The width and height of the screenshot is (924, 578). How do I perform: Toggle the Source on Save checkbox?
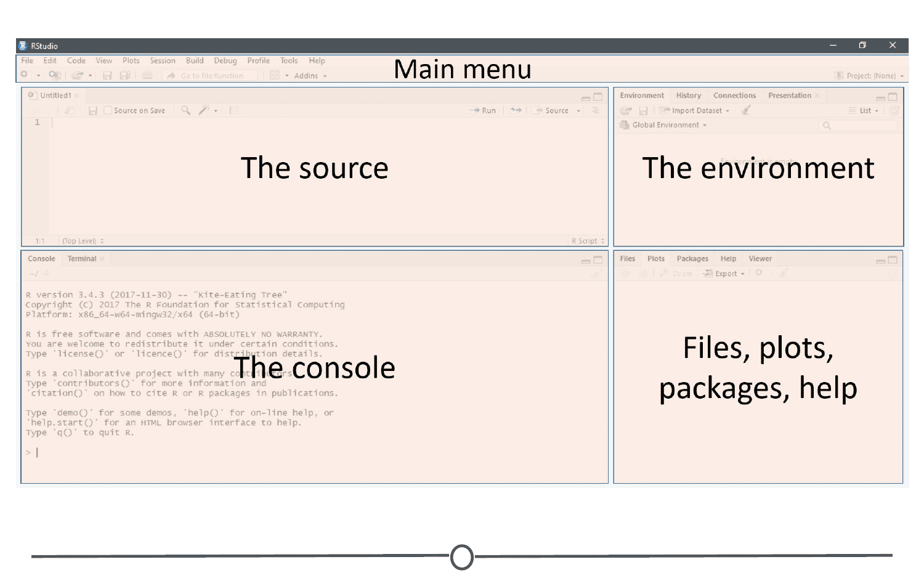(108, 110)
